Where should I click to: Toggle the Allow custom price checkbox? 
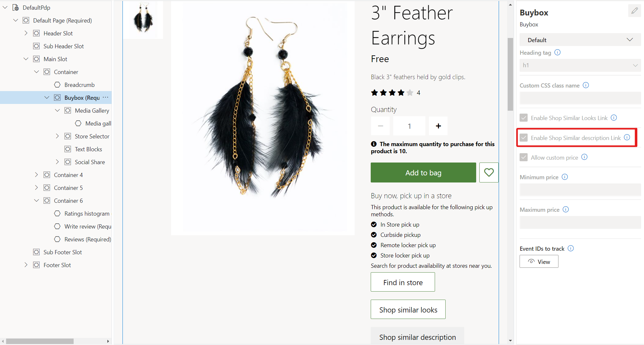pyautogui.click(x=523, y=157)
